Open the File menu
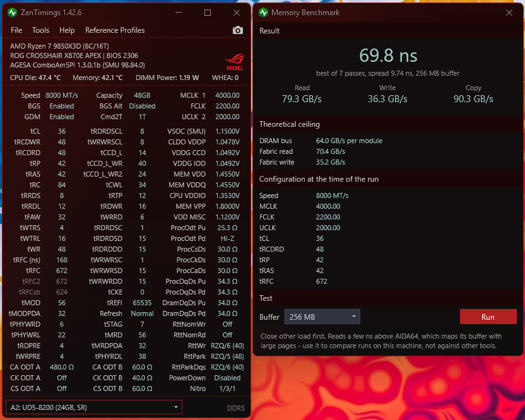The height and width of the screenshot is (420, 525). pyautogui.click(x=16, y=30)
